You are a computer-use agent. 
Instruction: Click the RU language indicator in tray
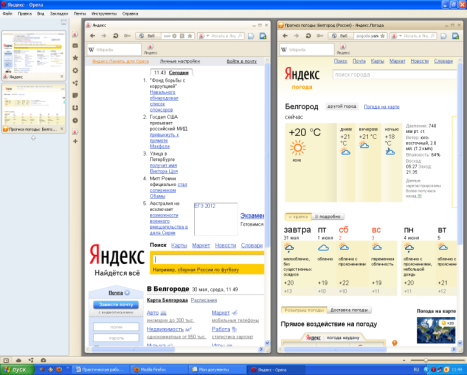(x=416, y=370)
